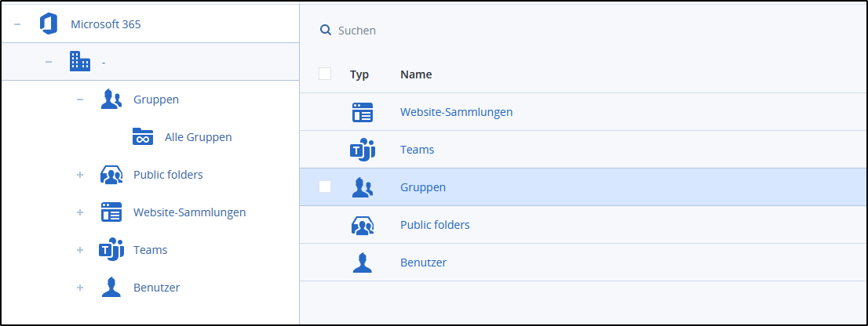
Task: Click Public folders type icon in list
Action: [x=363, y=225]
